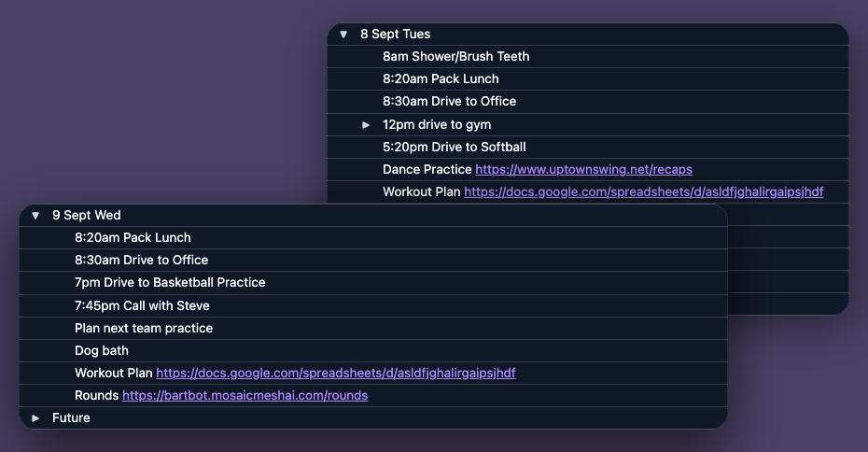Select 7:45pm Call with Steve row
Screen dimensions: 868x452
(x=373, y=305)
